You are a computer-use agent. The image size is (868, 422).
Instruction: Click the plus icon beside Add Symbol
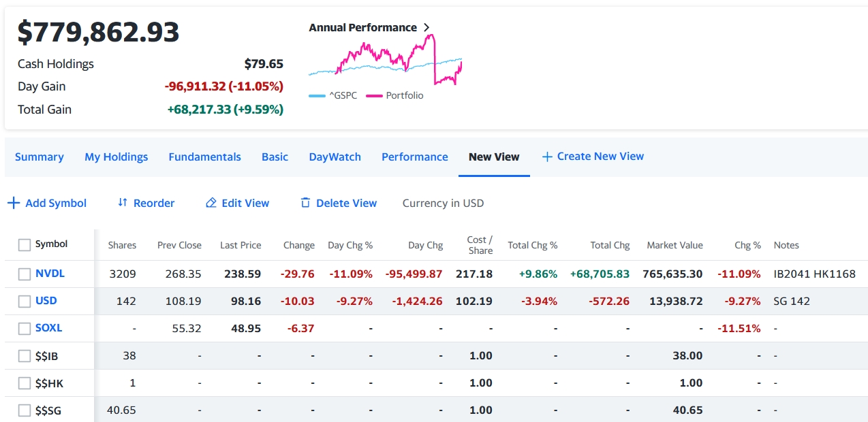point(14,203)
